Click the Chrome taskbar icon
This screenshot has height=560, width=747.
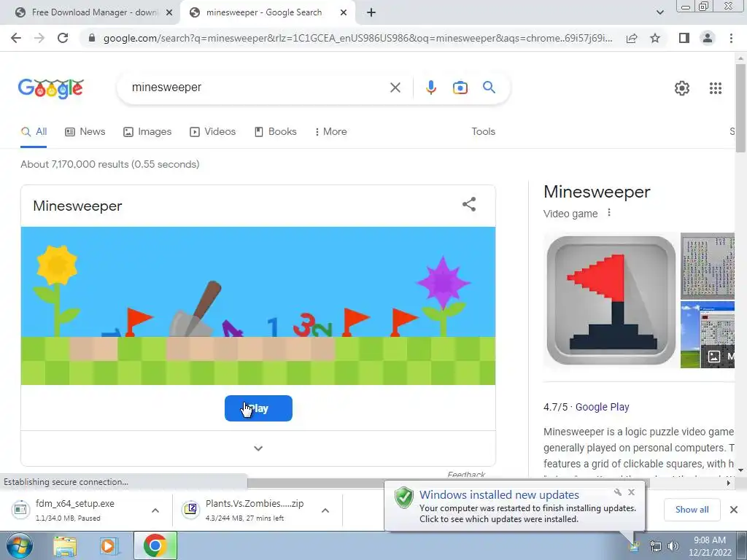pos(155,545)
